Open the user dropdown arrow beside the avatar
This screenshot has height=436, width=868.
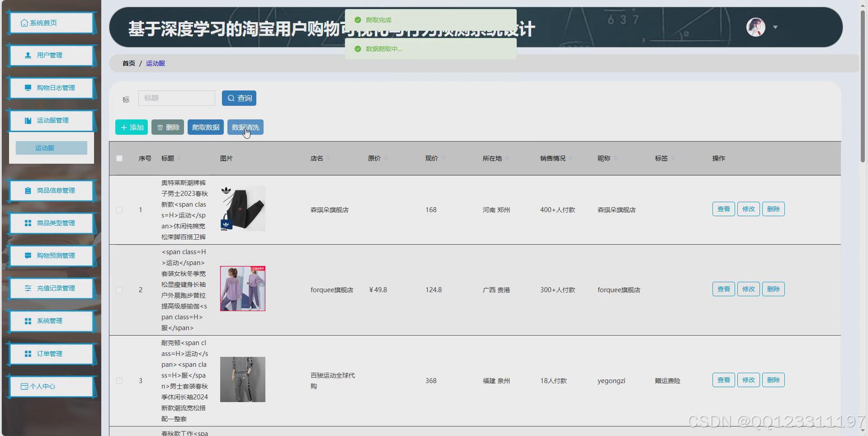click(x=775, y=27)
